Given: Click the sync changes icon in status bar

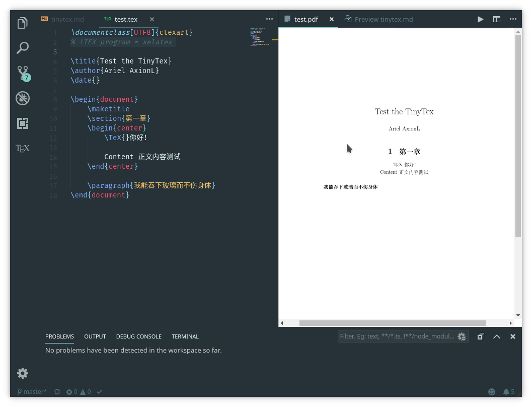Looking at the screenshot, I should (57, 391).
